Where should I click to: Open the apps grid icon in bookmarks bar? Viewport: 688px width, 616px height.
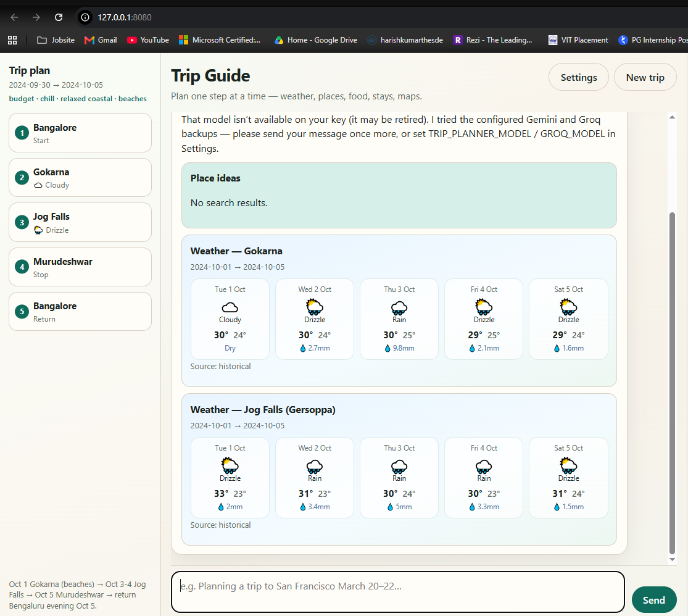(x=12, y=40)
